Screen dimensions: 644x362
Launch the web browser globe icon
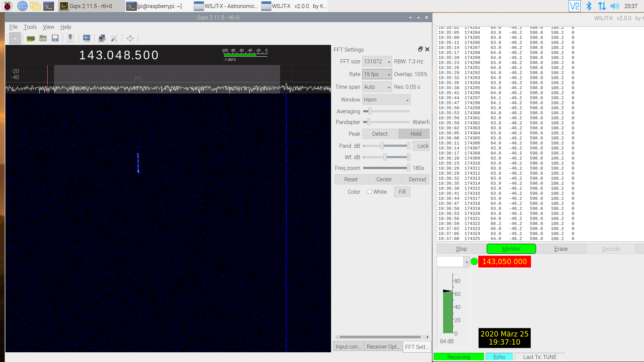click(22, 6)
